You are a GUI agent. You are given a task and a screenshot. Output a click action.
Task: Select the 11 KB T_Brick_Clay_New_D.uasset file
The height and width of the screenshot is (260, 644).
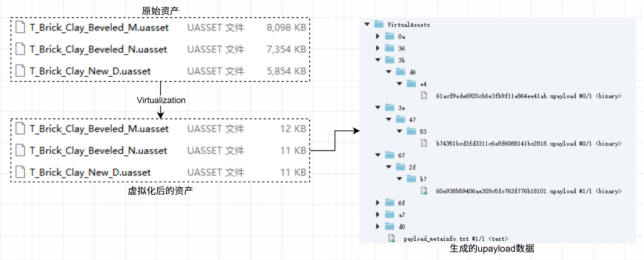[x=90, y=173]
